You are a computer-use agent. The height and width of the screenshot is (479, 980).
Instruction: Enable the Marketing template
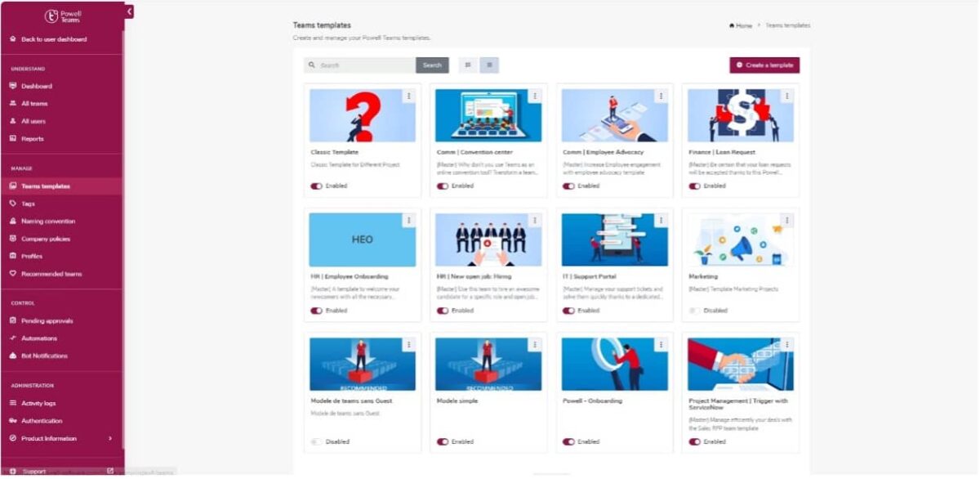696,311
